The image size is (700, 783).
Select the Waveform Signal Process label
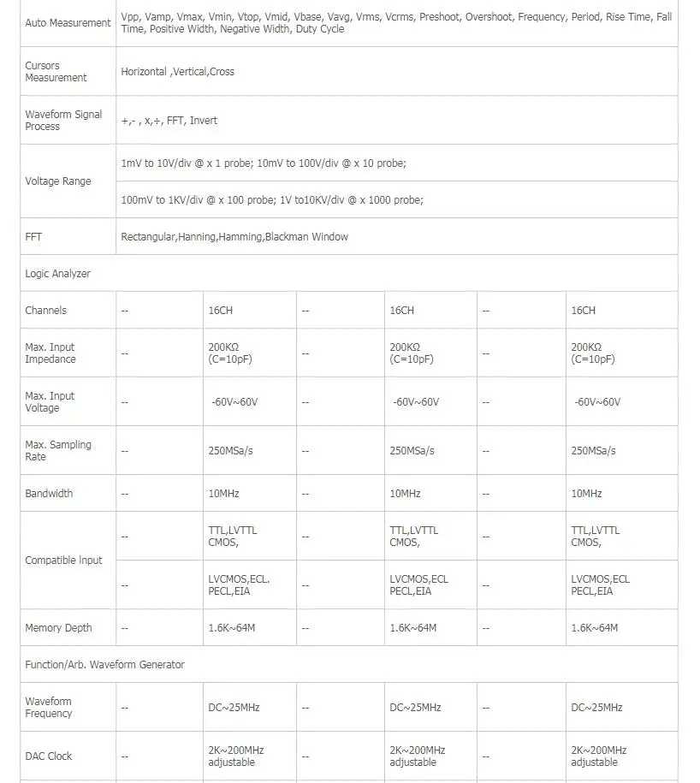pos(63,121)
